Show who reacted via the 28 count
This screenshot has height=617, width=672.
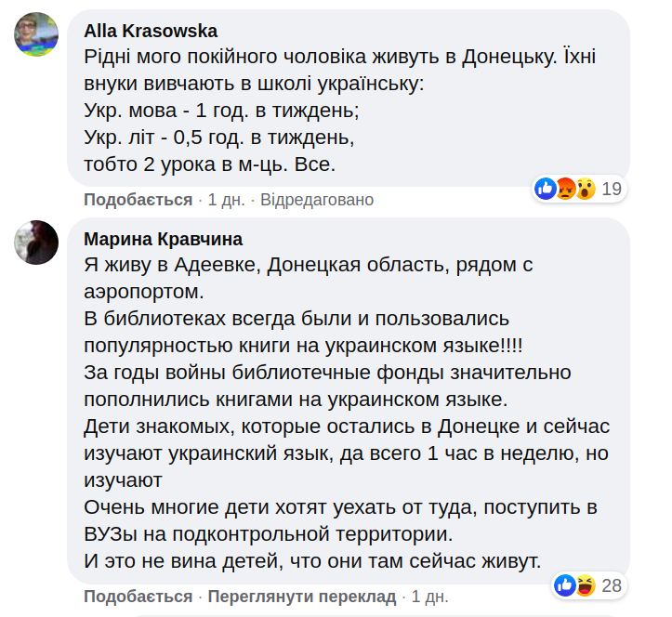(611, 585)
